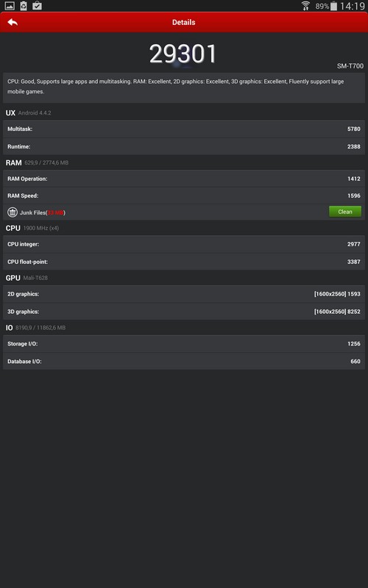Tap the sync recycle icon in status bar
368x588 pixels.
click(x=24, y=6)
